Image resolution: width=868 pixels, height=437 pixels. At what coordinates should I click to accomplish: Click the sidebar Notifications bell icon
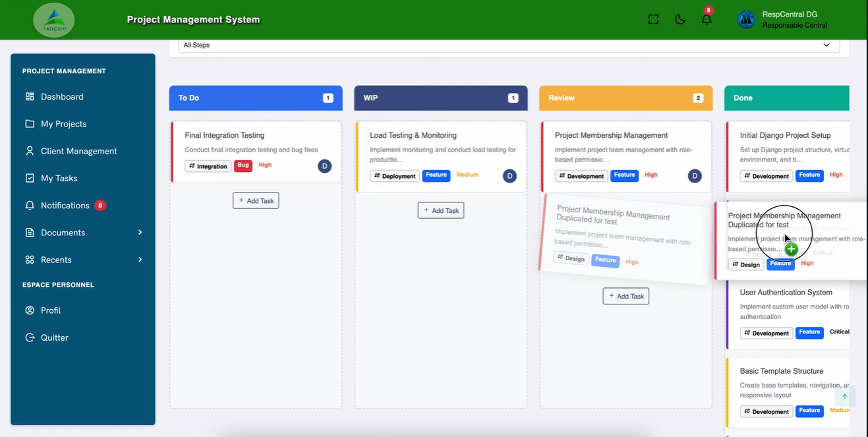coord(30,206)
